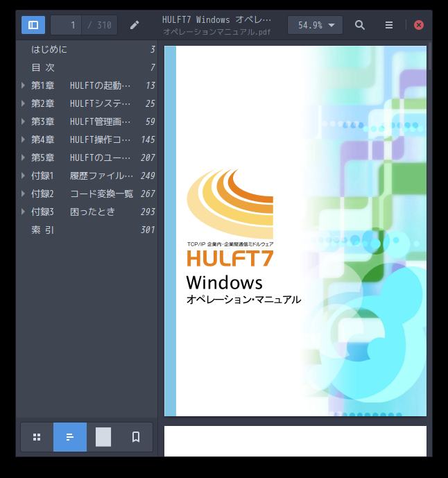Open 付録3 困ったとき outline row
This screenshot has width=448, height=478.
click(x=87, y=212)
